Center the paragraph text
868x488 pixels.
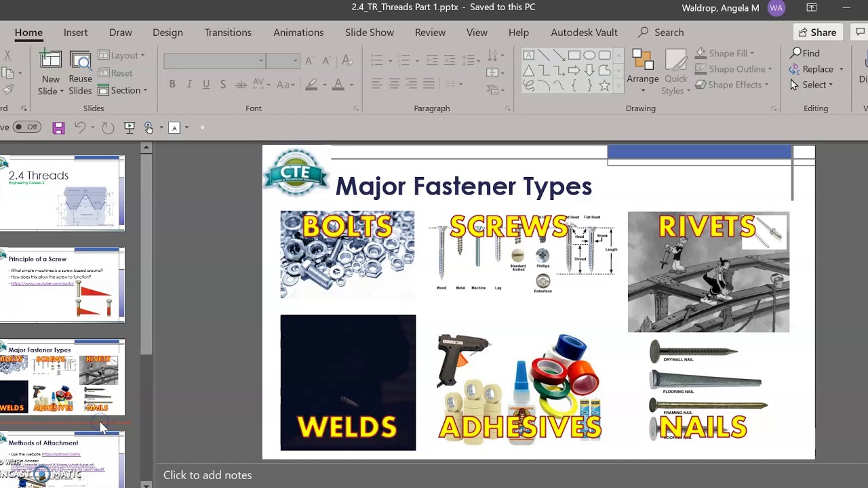pyautogui.click(x=395, y=84)
